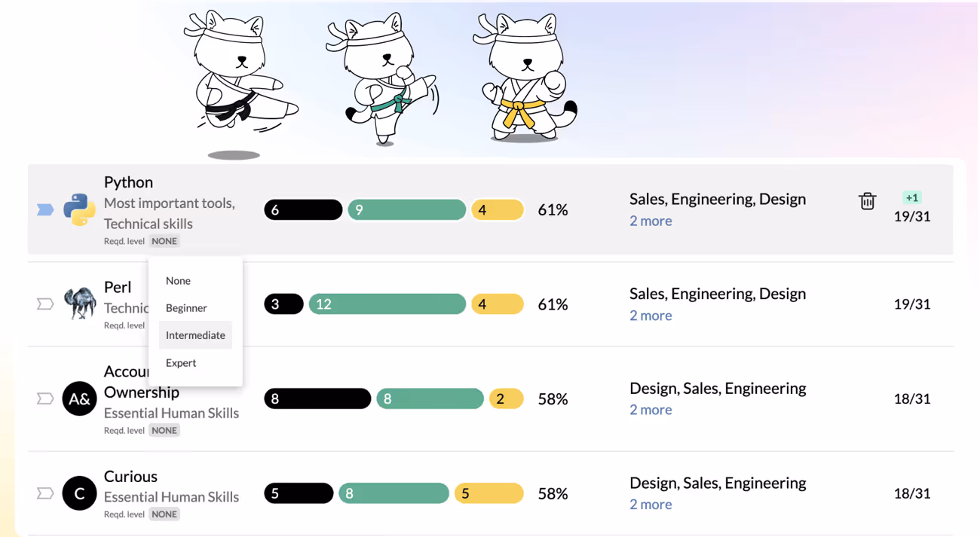Open the Reqd. level dropdown on Curious row
This screenshot has width=980, height=537.
(x=164, y=514)
